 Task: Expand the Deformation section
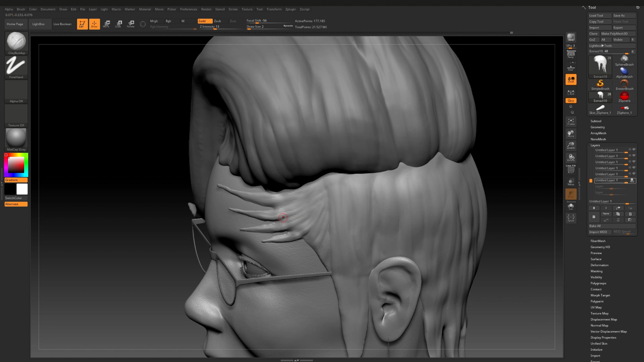click(599, 265)
